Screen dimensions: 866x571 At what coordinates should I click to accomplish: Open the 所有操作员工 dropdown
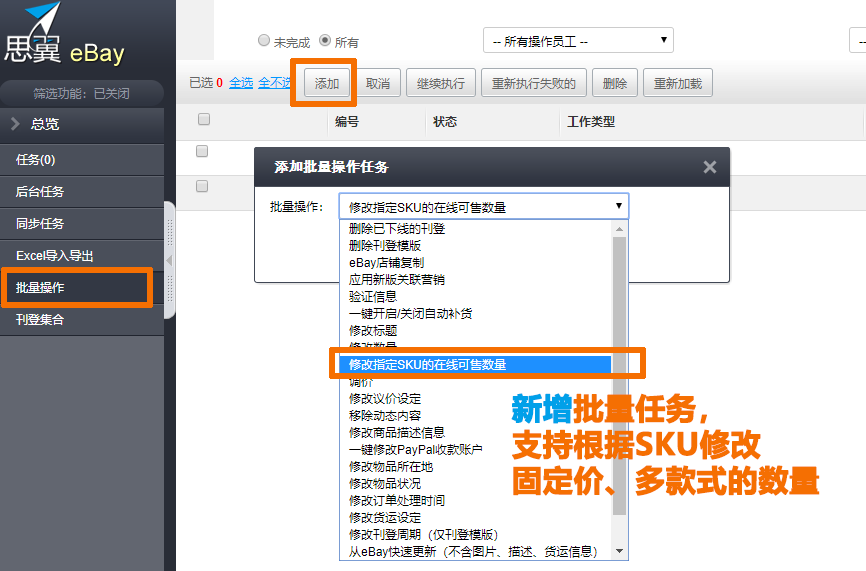(x=578, y=41)
